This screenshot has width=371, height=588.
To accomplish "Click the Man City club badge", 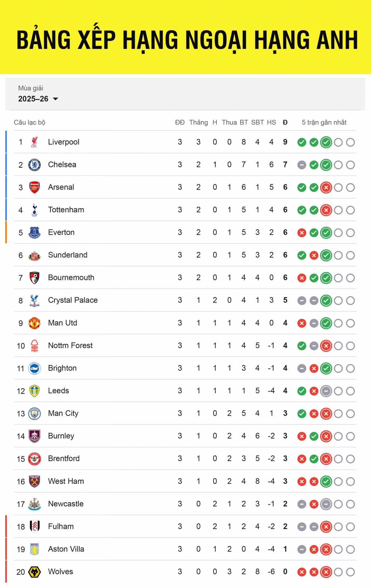I will (x=34, y=414).
